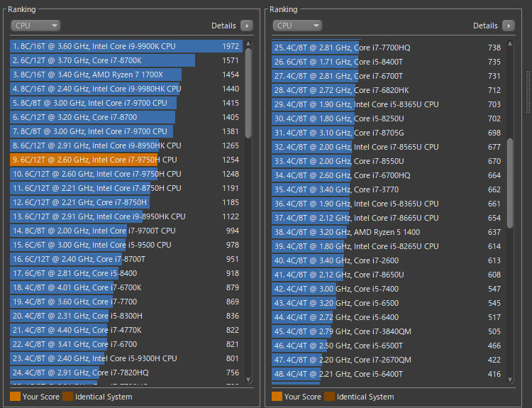
Task: Open the CPU dropdown in the right Ranking panel
Action: coord(297,26)
